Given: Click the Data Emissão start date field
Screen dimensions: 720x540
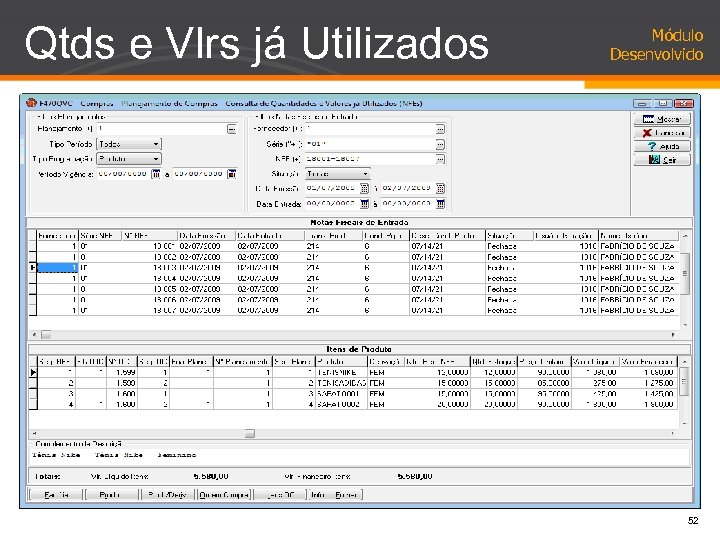Looking at the screenshot, I should tap(332, 188).
